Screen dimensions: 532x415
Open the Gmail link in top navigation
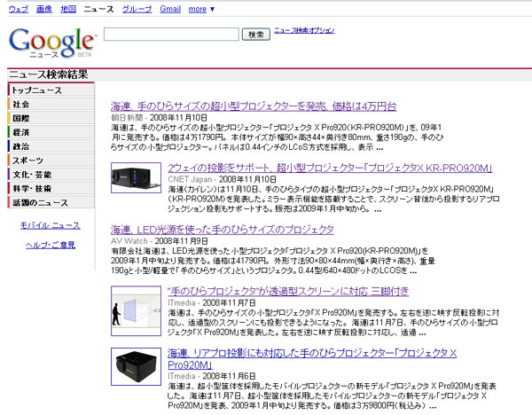tap(170, 9)
